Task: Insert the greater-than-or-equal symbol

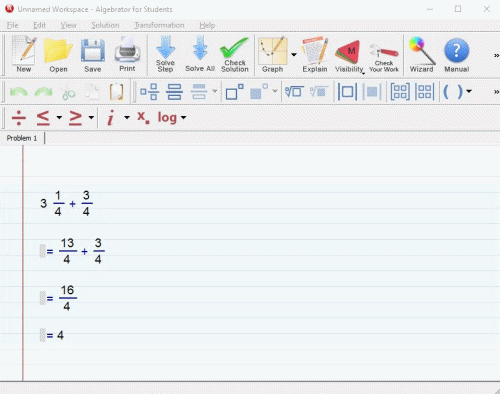Action: [x=75, y=118]
